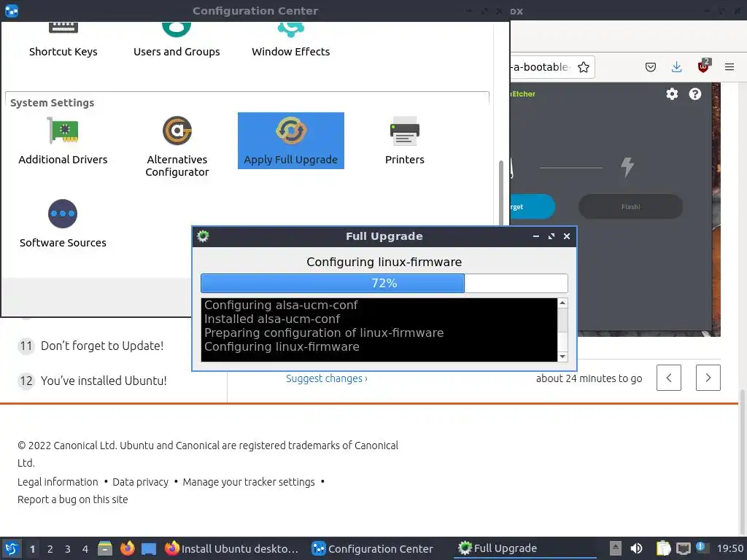
Task: Bookmark page with star icon in Firefox
Action: tap(583, 67)
